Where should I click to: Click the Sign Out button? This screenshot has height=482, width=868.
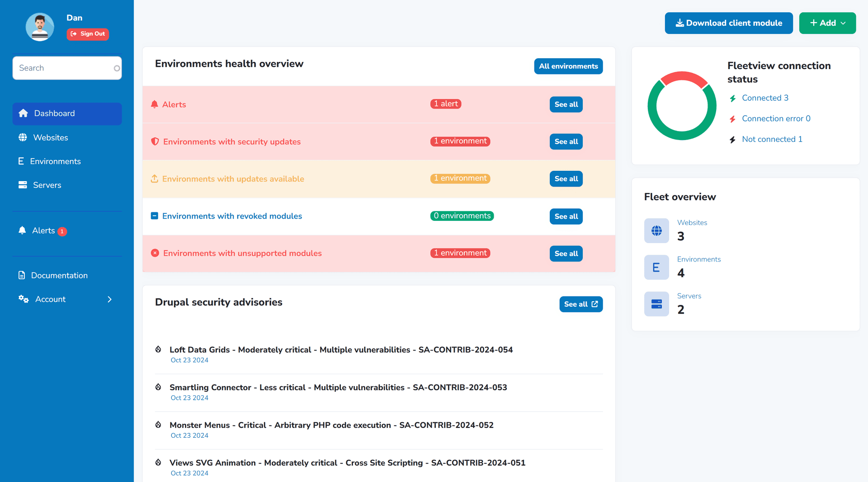[88, 34]
